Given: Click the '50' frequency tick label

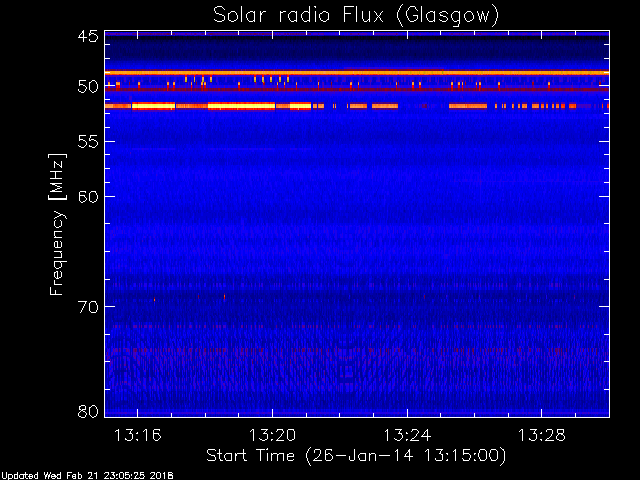Looking at the screenshot, I should click(x=88, y=87).
